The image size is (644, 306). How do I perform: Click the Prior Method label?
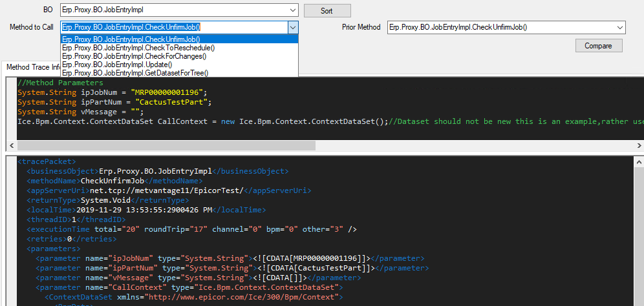point(361,28)
